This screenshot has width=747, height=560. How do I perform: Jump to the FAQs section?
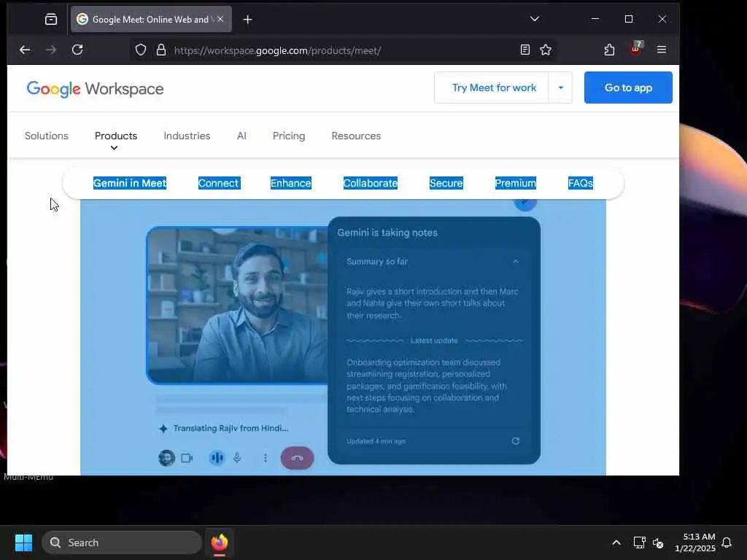(580, 183)
